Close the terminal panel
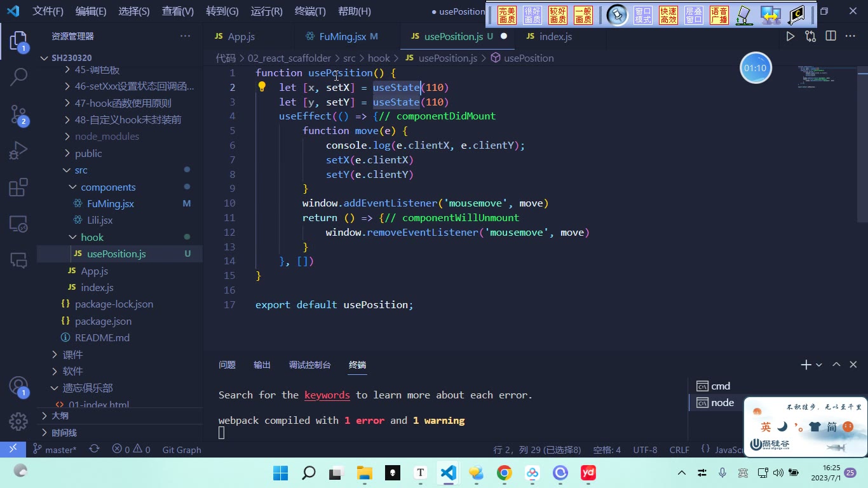Image resolution: width=868 pixels, height=488 pixels. coord(853,365)
